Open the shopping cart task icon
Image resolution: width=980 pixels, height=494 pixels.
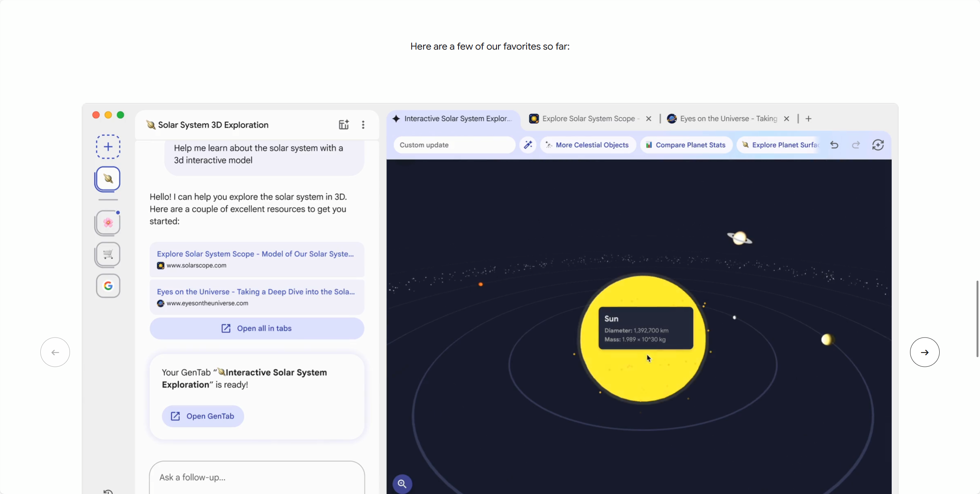pos(108,254)
